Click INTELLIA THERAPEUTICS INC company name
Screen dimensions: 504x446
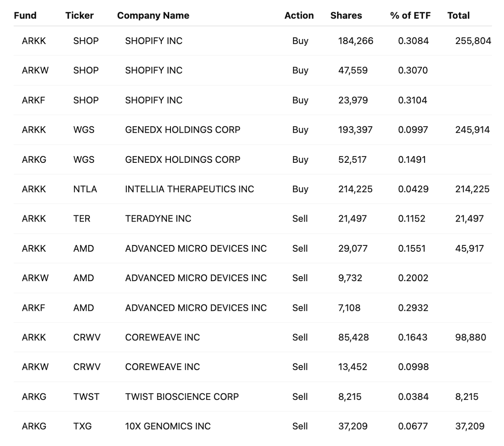(189, 189)
